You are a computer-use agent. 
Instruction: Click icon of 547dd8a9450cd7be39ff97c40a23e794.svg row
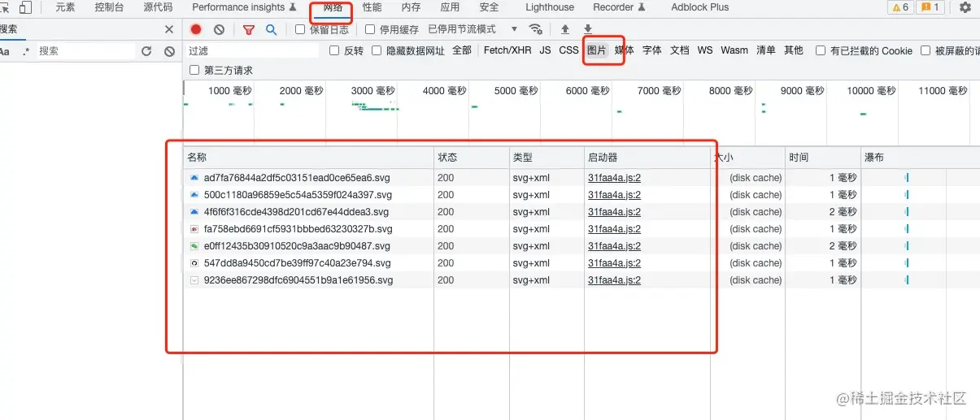[194, 263]
